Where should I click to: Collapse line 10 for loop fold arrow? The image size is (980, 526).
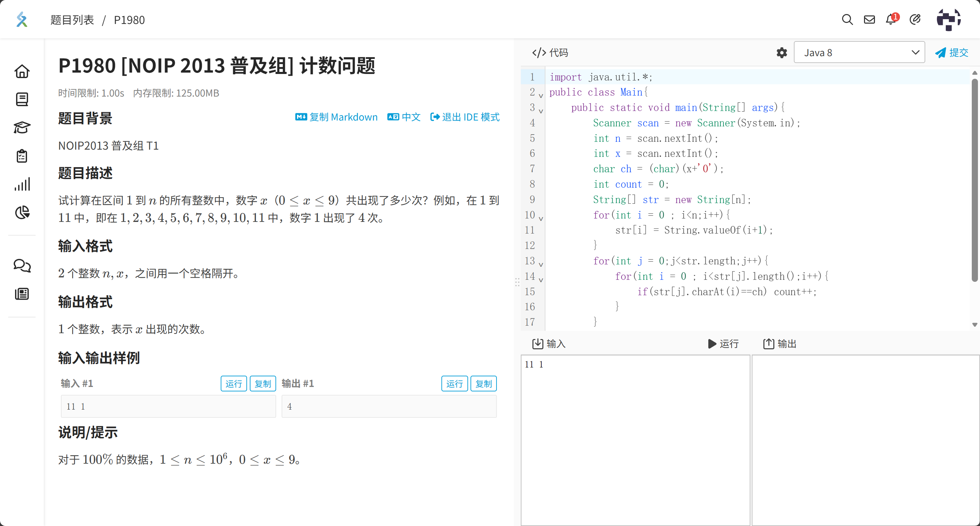pyautogui.click(x=541, y=218)
